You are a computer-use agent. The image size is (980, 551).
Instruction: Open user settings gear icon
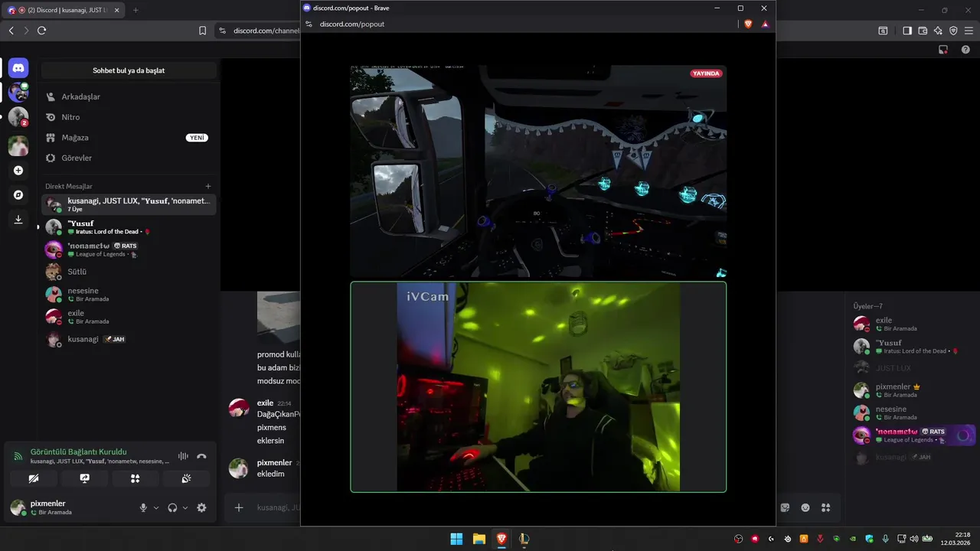pos(201,507)
